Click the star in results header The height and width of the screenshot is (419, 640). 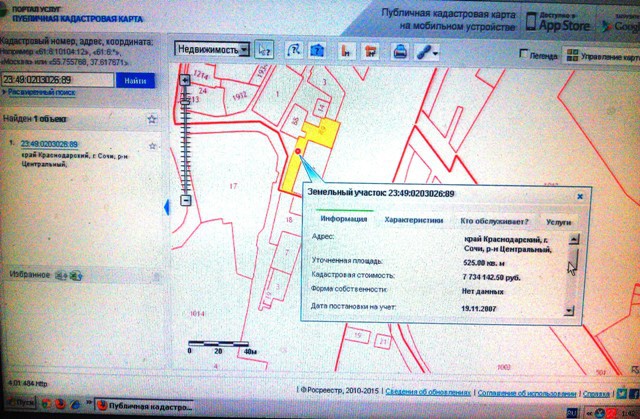[152, 119]
